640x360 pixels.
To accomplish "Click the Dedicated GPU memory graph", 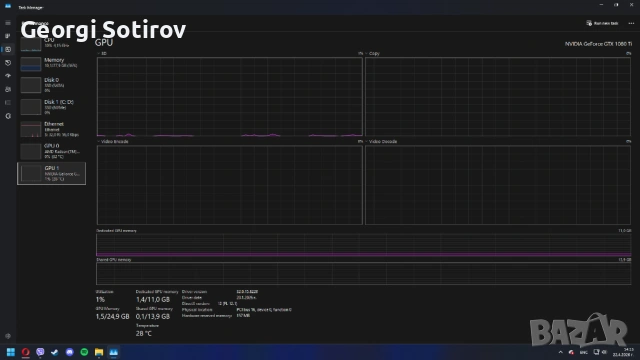I will point(364,245).
